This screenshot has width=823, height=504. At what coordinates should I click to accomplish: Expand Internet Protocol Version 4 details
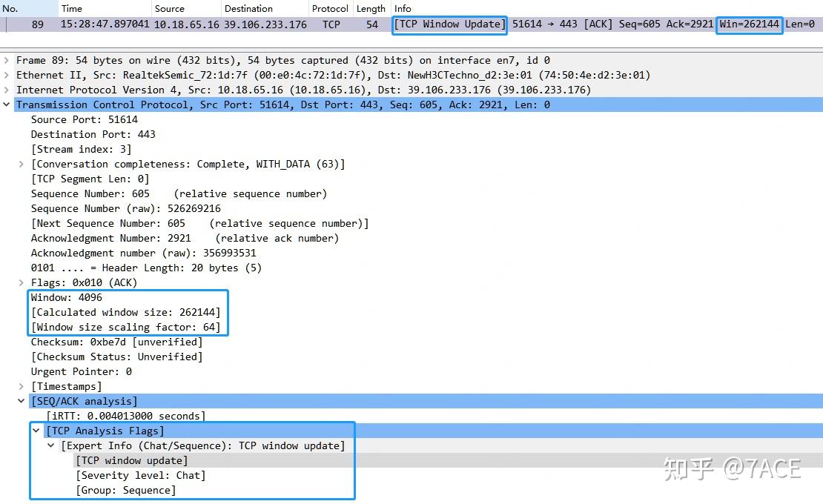coord(6,90)
